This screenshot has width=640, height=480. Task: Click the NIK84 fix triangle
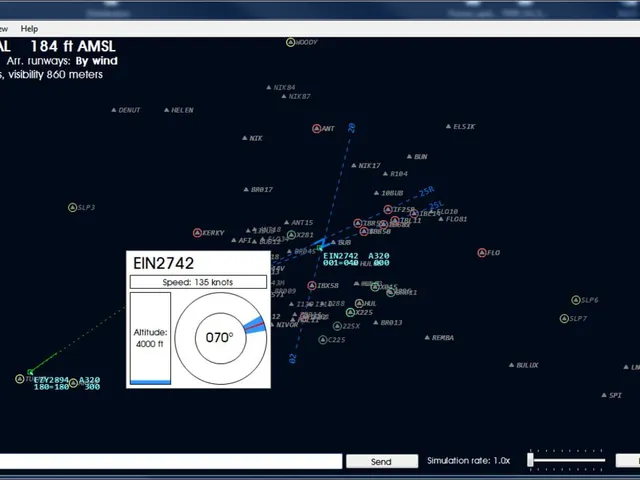(x=269, y=87)
